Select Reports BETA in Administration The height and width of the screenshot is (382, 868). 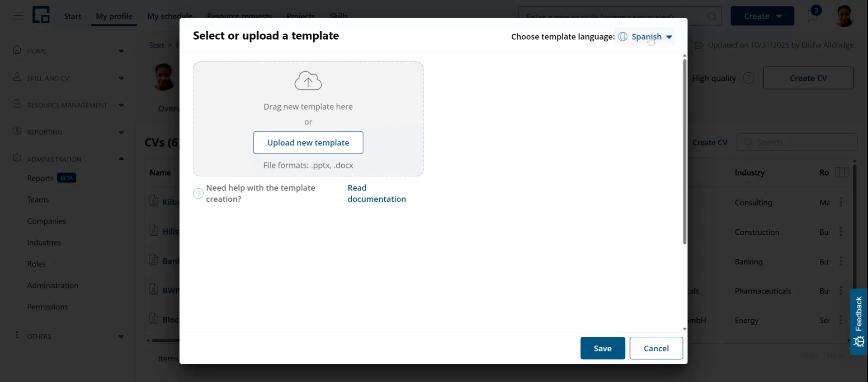tap(51, 178)
